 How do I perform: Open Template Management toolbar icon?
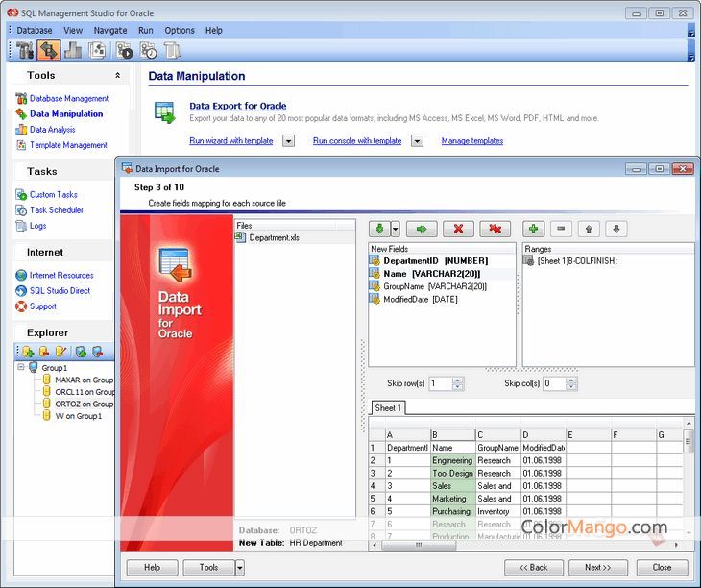pyautogui.click(x=97, y=50)
